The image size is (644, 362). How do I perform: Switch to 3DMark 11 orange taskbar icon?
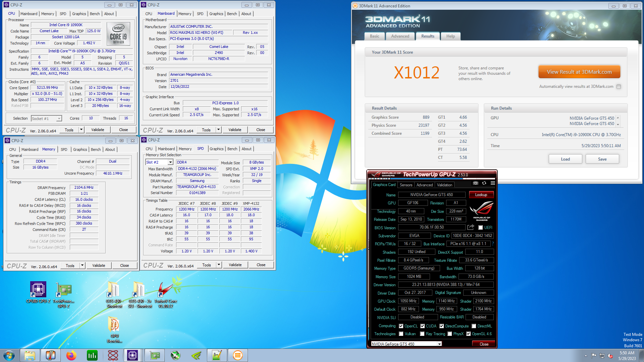tap(237, 355)
